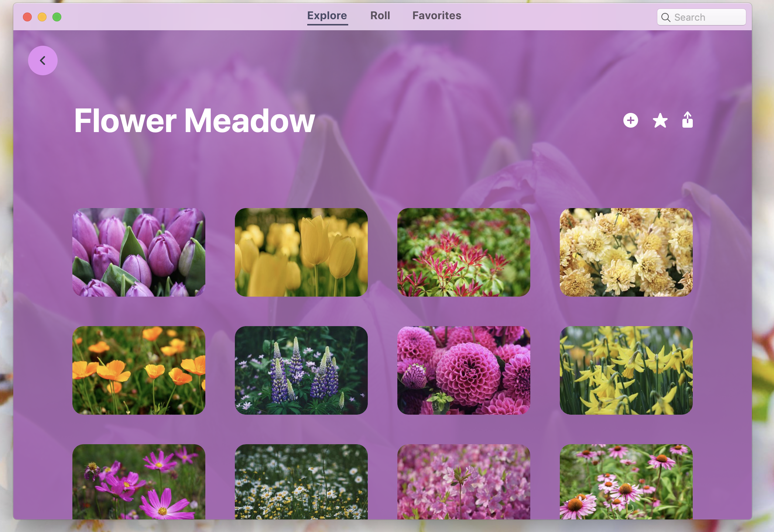Add Flower Meadow with the plus icon
This screenshot has width=774, height=532.
[x=631, y=120]
